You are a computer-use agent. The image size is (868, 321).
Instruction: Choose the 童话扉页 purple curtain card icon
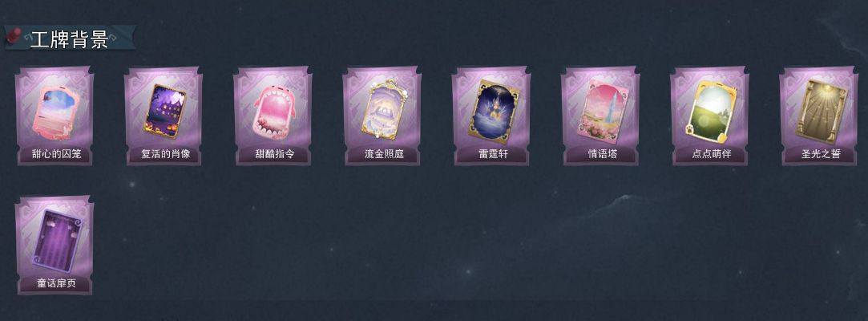pyautogui.click(x=56, y=240)
